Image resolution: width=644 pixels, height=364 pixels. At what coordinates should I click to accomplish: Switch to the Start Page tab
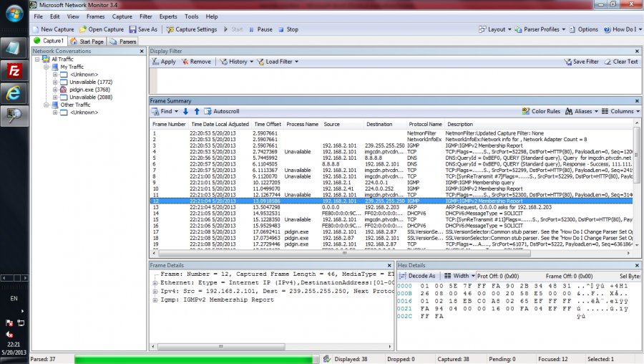click(87, 42)
